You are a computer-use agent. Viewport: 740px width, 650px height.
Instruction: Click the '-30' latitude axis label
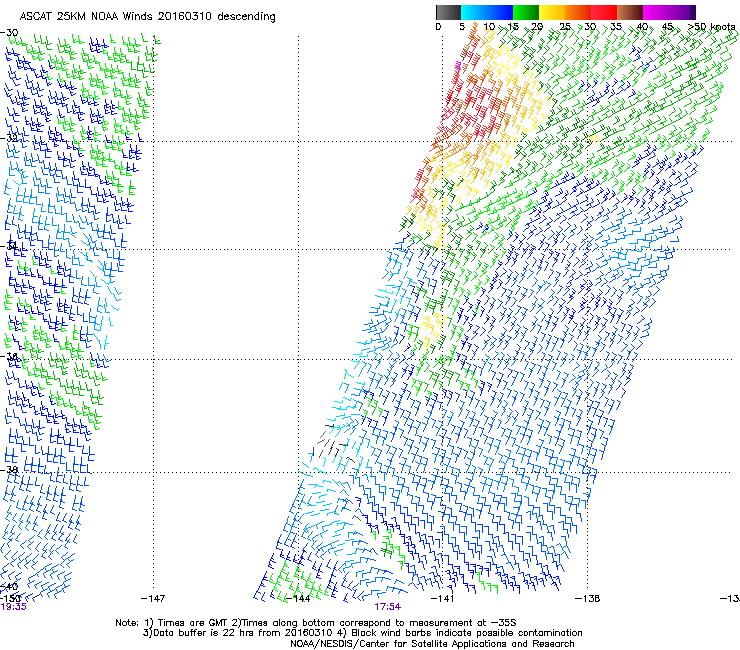[x=9, y=33]
